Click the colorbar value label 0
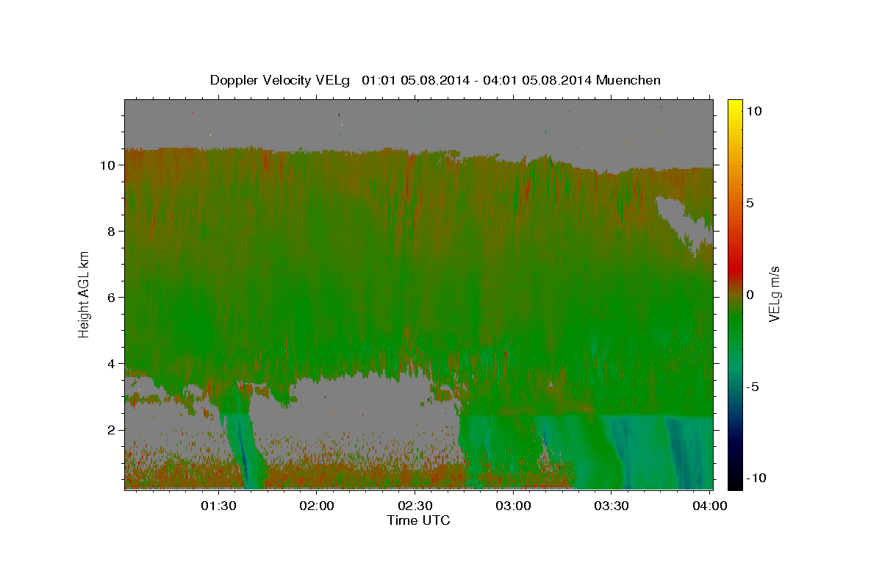Image resolution: width=882 pixels, height=588 pixels. pos(751,295)
